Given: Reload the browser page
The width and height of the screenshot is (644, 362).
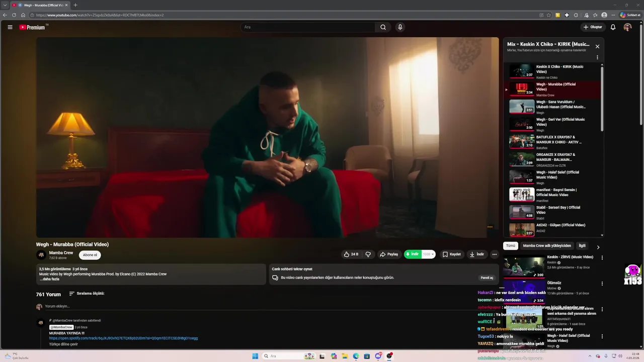Looking at the screenshot, I should click(x=14, y=15).
